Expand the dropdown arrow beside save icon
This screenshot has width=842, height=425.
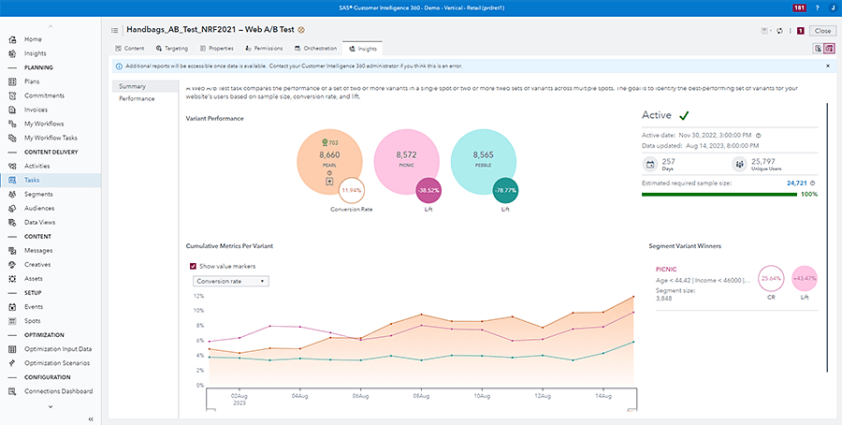click(770, 31)
